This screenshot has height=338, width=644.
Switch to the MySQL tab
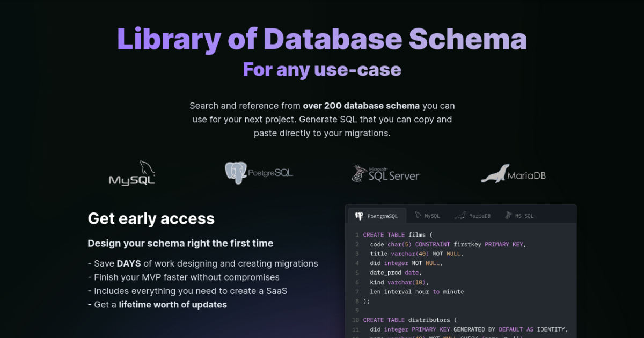click(428, 215)
